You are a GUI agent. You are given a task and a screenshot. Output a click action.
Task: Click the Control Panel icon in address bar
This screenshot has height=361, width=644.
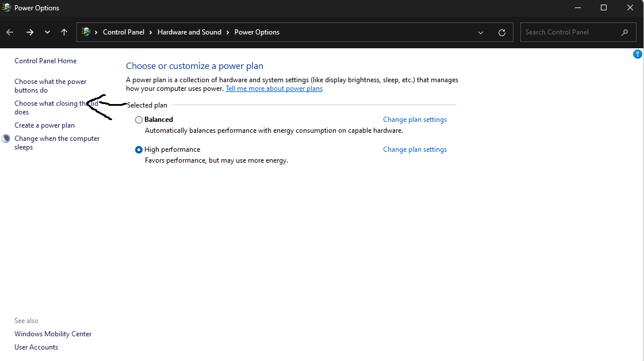[86, 32]
